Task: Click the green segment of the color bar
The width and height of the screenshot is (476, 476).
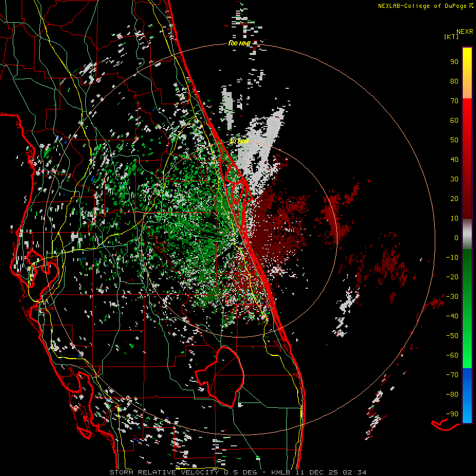Action: (467, 308)
